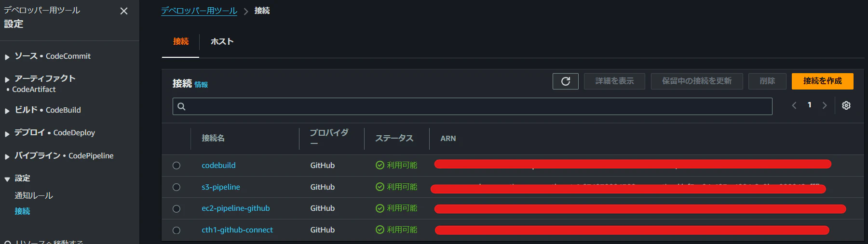The image size is (868, 244).
Task: Click the ステータス column header
Action: [x=394, y=138]
